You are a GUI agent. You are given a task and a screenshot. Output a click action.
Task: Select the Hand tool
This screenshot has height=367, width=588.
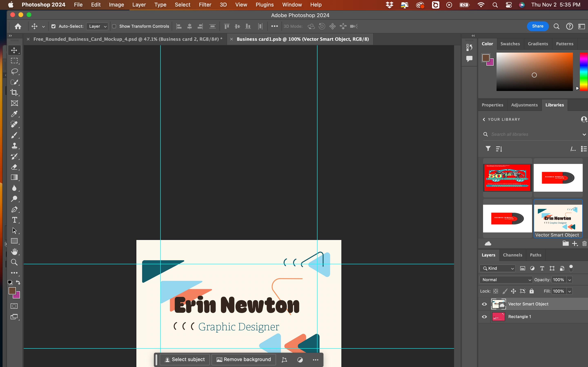(x=14, y=252)
